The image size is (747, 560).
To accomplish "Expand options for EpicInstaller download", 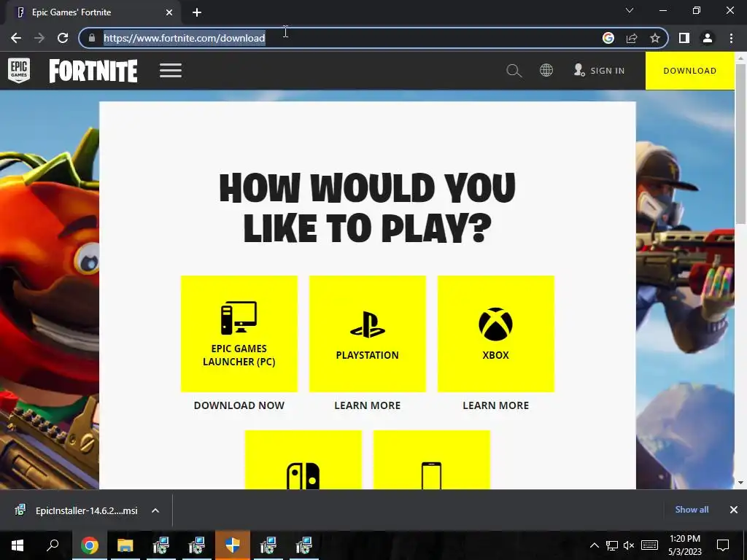I will click(x=155, y=510).
